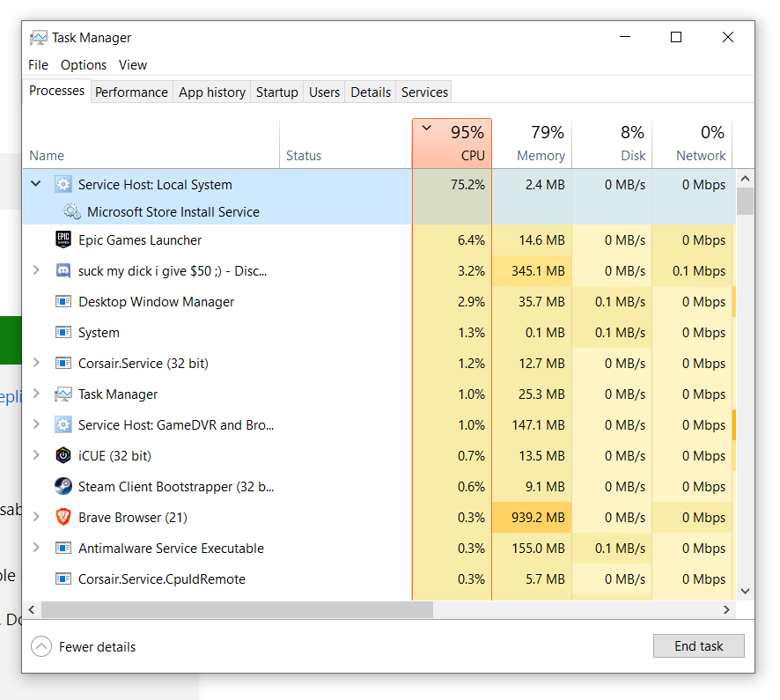This screenshot has height=700, width=780.
Task: Switch to the Performance tab
Action: pyautogui.click(x=131, y=92)
